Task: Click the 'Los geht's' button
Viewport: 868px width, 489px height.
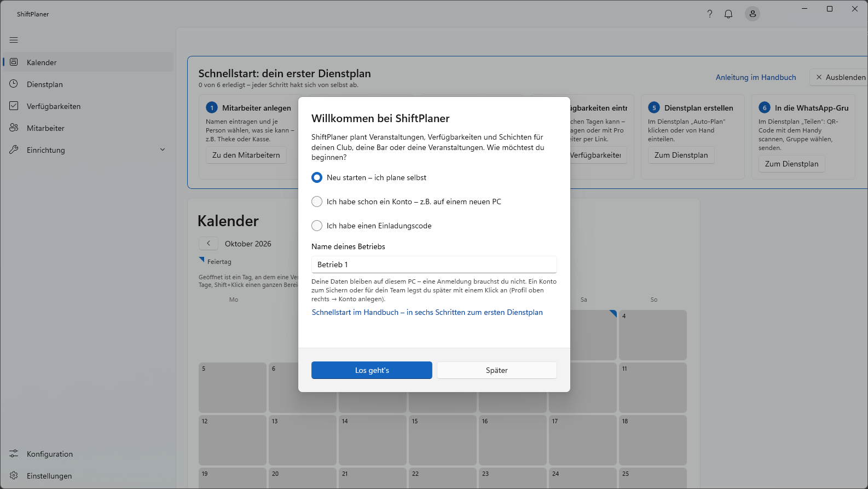Action: tap(372, 370)
